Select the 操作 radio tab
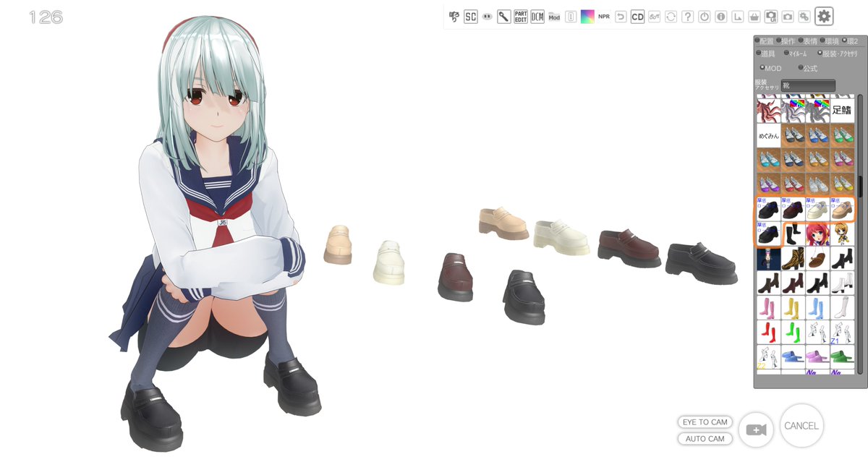The image size is (868, 462). (786, 41)
